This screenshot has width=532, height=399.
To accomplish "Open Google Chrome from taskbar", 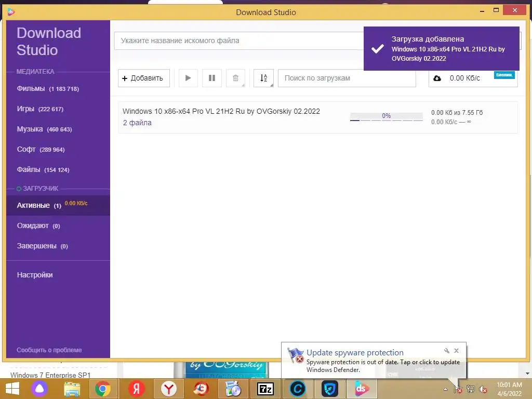I will point(103,389).
